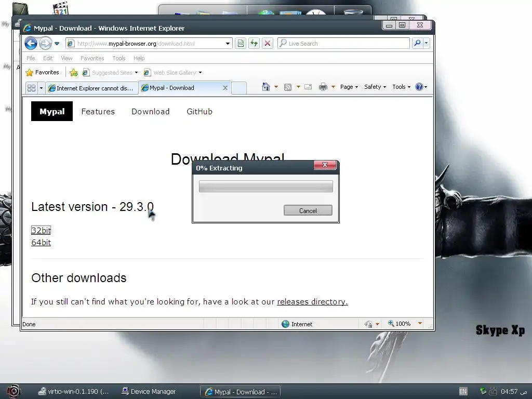Open the View menu
Viewport: 532px width, 399px height.
coord(66,58)
